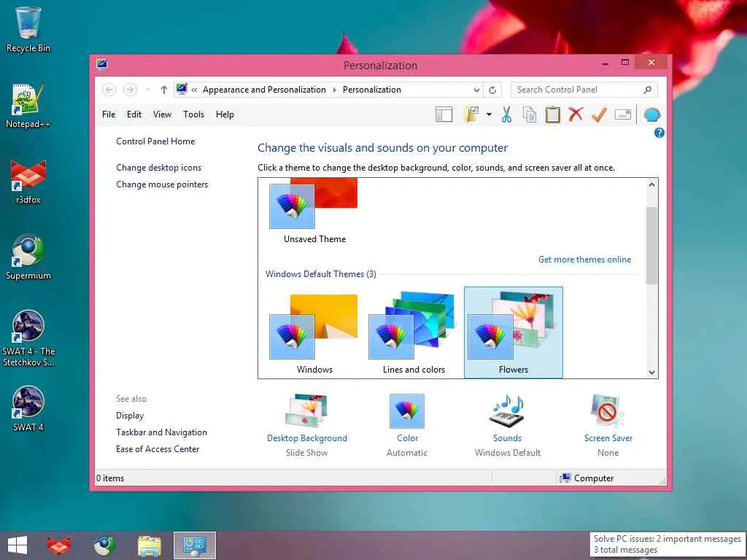Open the Sounds settings icon

point(508,411)
